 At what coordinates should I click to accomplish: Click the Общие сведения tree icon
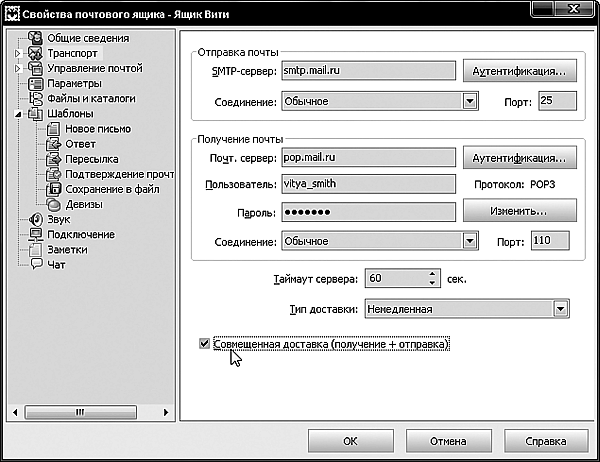pos(37,37)
